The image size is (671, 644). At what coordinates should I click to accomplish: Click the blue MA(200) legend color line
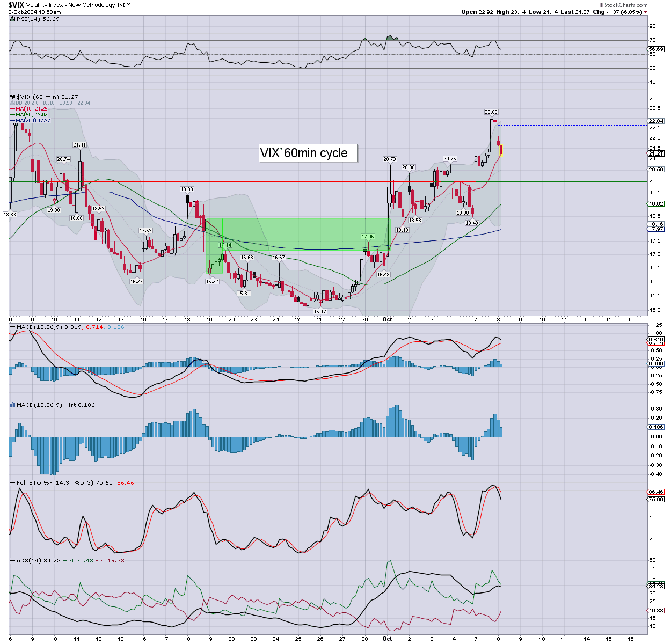(x=12, y=121)
